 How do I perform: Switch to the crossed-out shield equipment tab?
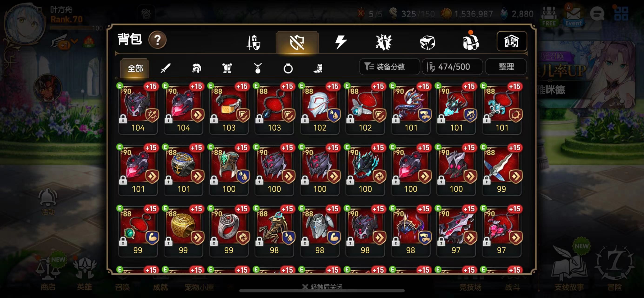(x=297, y=42)
